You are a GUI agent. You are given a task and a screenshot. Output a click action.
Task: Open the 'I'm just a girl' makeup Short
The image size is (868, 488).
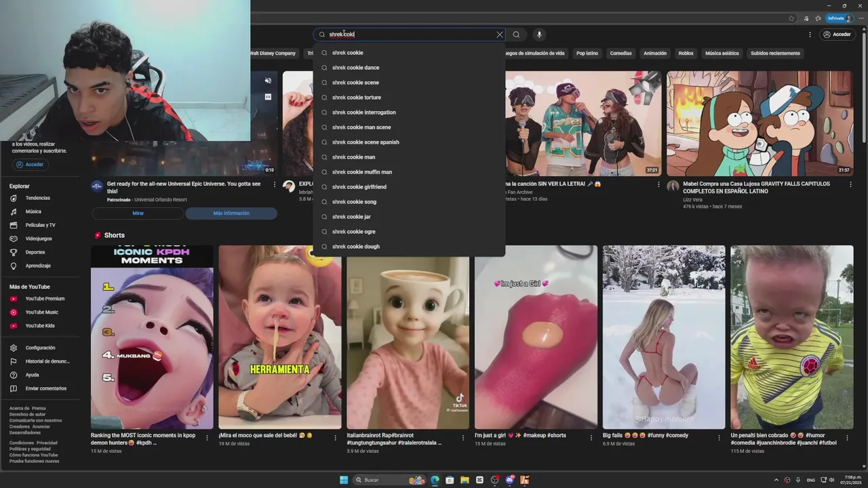[536, 337]
